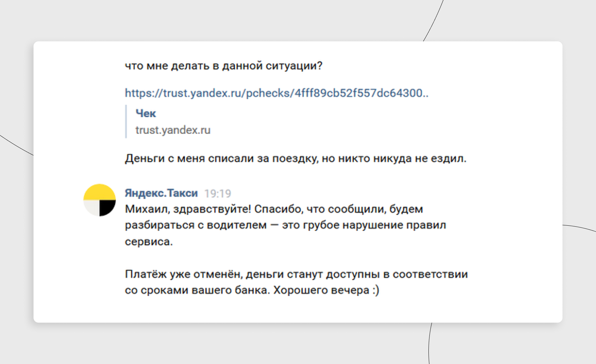Screen dimensions: 596x364
Task: Open the 'Чек' link preview title
Action: coord(146,114)
